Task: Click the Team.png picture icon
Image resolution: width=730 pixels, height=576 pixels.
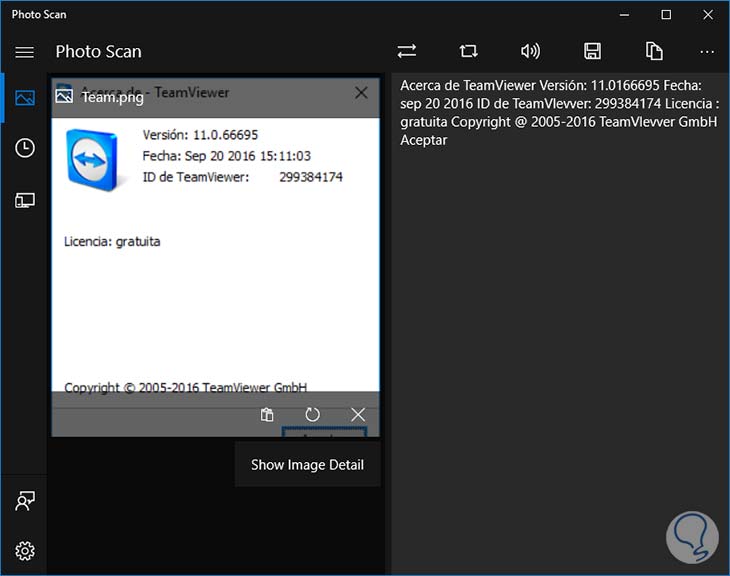Action: click(64, 96)
